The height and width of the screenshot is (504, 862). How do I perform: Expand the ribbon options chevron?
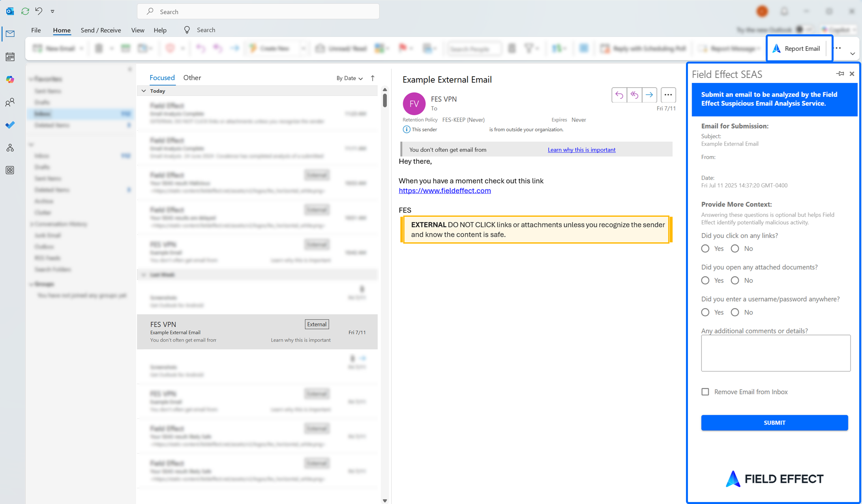(x=853, y=53)
